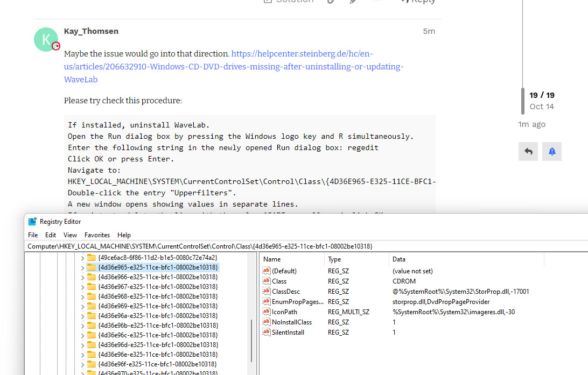The image size is (588, 375).
Task: Click the Oct 14 timeline date
Action: point(542,107)
